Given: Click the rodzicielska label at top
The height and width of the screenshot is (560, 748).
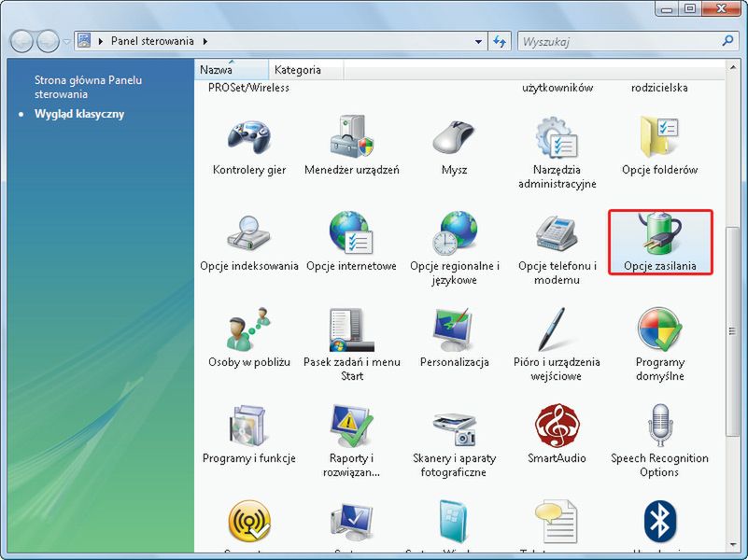Looking at the screenshot, I should [x=659, y=88].
